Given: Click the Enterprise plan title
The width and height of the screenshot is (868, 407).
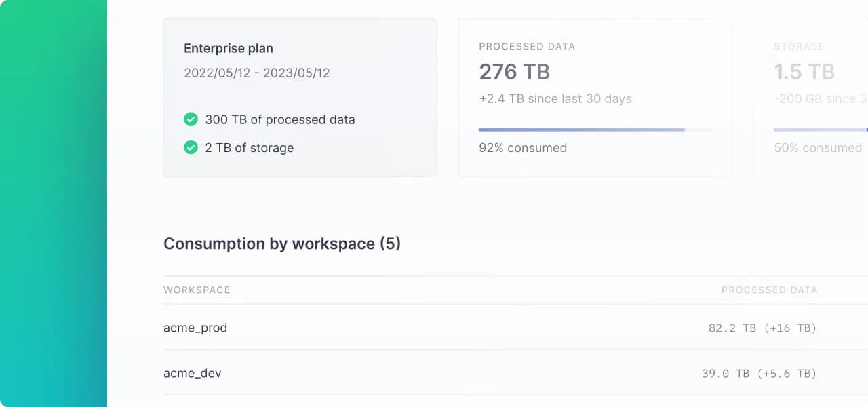Looking at the screenshot, I should [229, 48].
